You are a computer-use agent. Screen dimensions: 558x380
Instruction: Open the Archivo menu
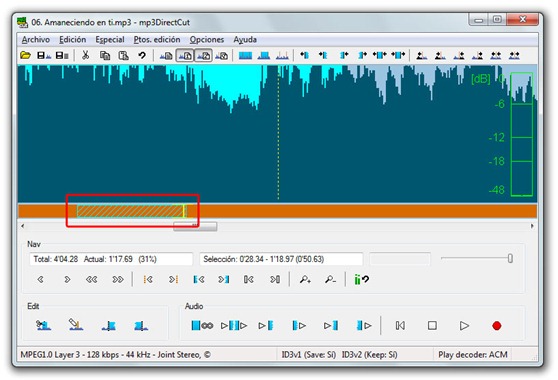tap(36, 39)
